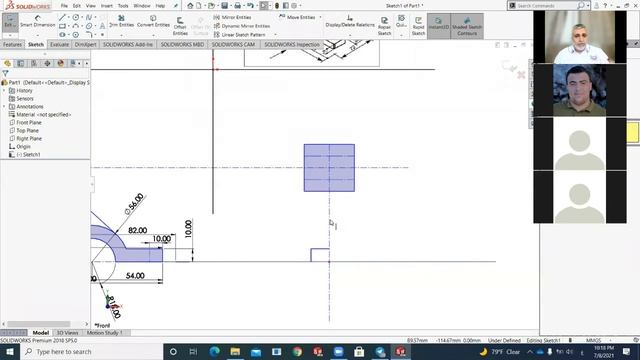This screenshot has height=360, width=640.
Task: Open the 3D Views tab
Action: pos(67,333)
